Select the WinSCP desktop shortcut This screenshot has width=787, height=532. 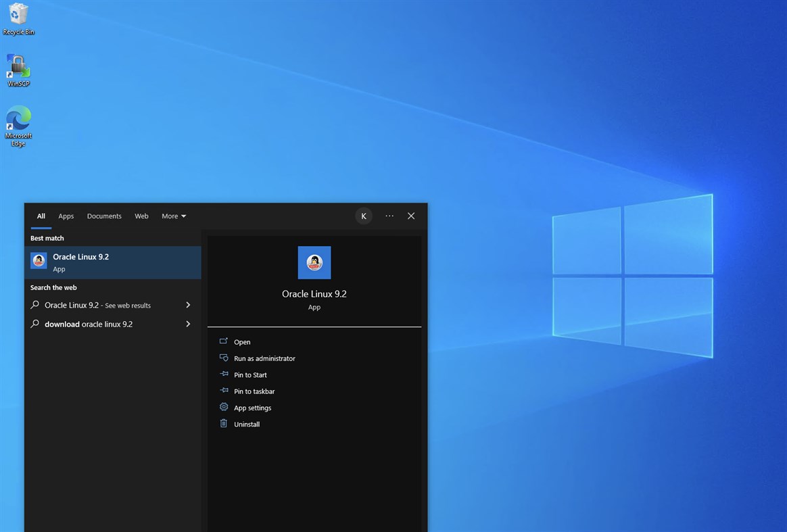click(x=18, y=71)
